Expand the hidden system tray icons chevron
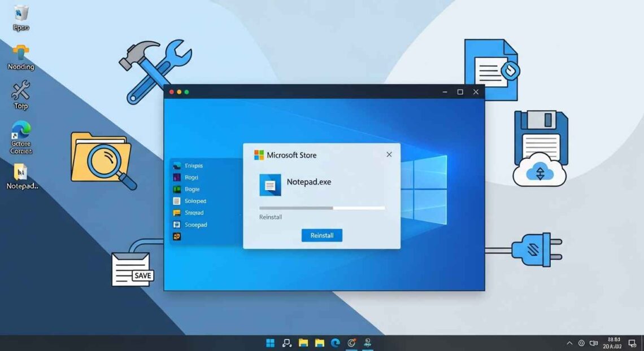Screen dimensions: 644x351 point(569,343)
